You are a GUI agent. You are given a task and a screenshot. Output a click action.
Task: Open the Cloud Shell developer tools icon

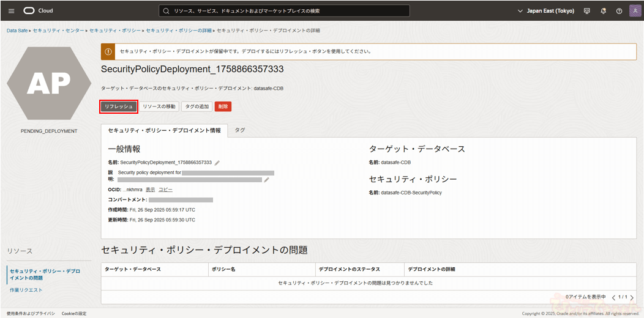(x=587, y=11)
